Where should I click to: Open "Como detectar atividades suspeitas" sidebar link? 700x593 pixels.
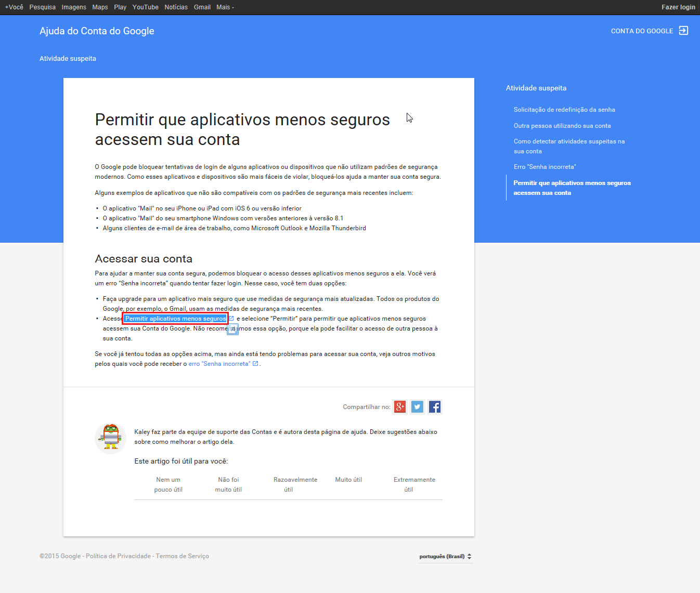[569, 146]
